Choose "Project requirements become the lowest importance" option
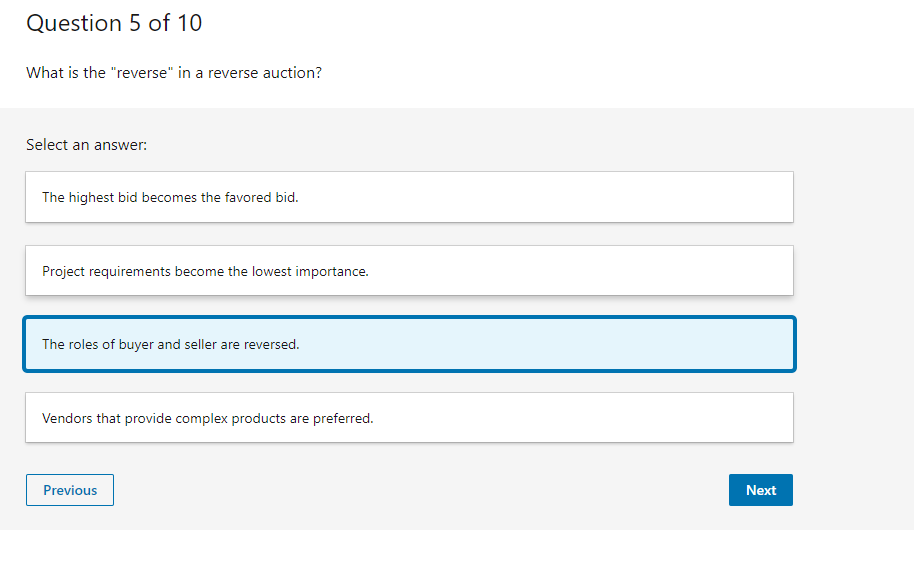Image resolution: width=914 pixels, height=562 pixels. tap(409, 271)
